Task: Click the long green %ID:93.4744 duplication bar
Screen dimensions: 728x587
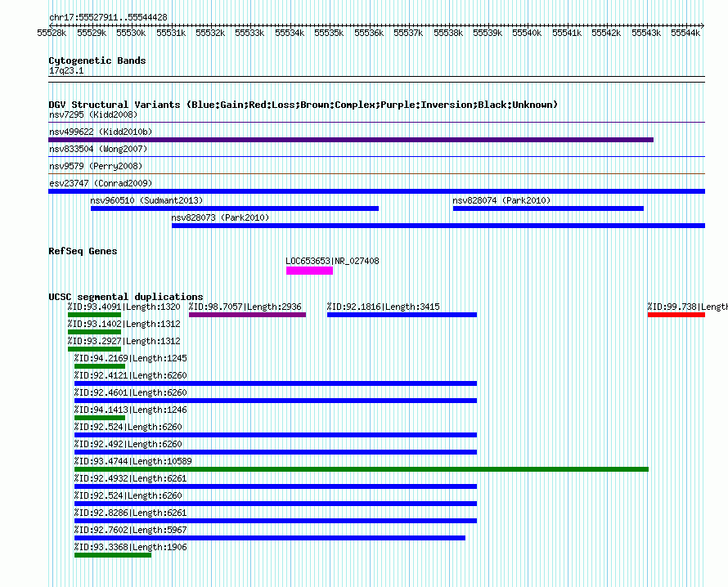Action: [x=362, y=469]
